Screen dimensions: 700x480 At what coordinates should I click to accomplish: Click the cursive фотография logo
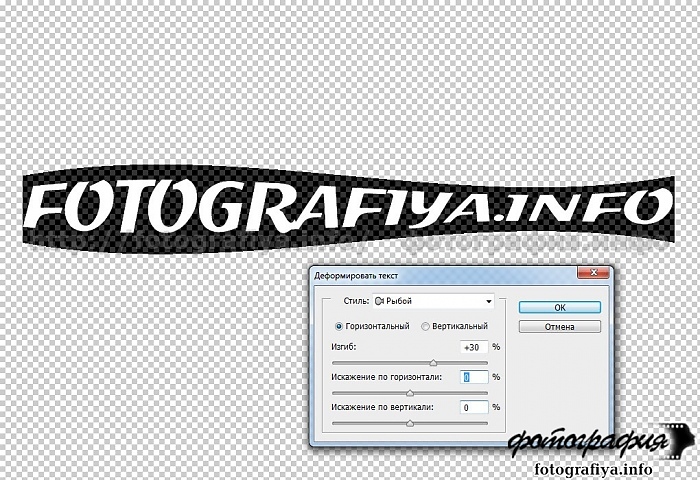click(x=584, y=442)
